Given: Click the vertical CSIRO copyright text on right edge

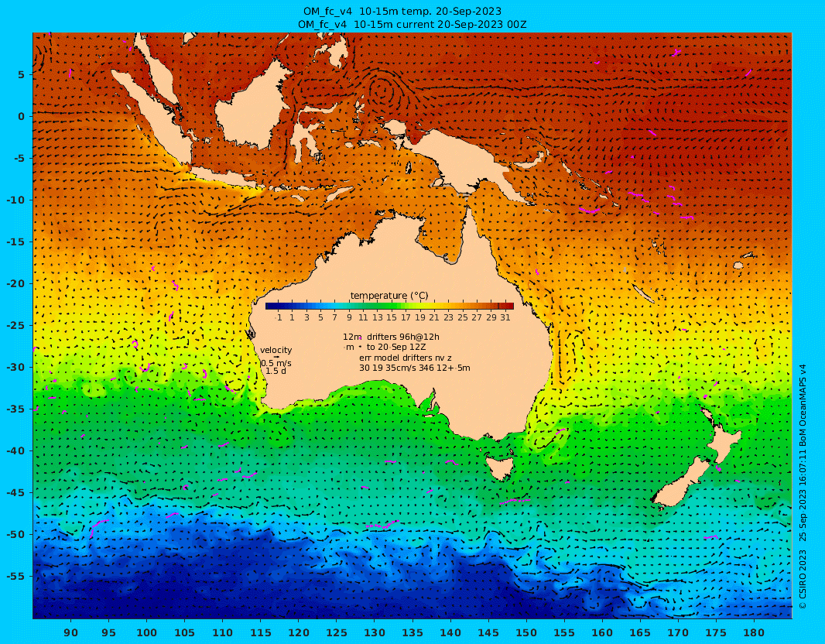Looking at the screenshot, I should 803,487.
